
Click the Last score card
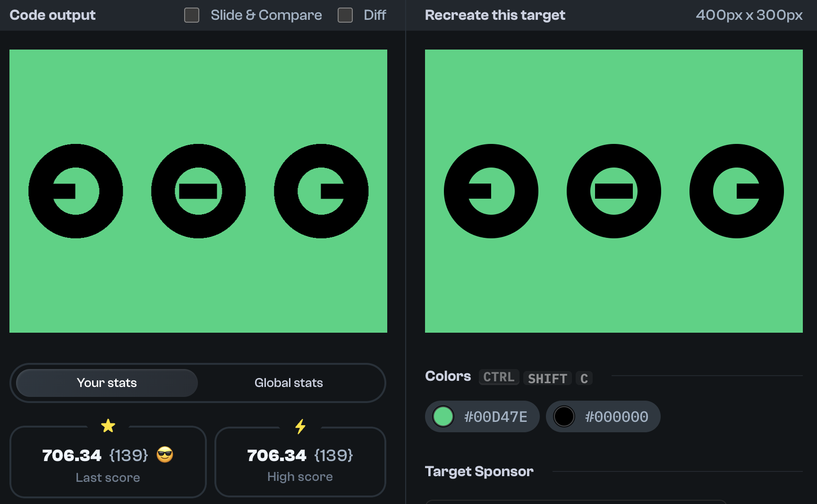click(108, 462)
